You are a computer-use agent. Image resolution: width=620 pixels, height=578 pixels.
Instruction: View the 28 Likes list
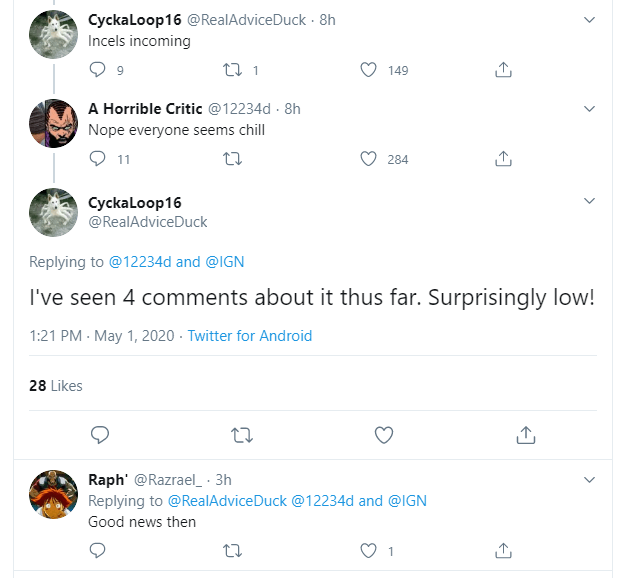(56, 386)
